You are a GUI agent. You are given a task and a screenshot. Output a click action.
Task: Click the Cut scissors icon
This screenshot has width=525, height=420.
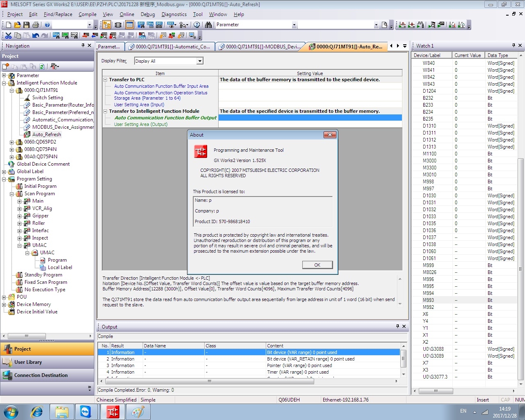pos(9,36)
